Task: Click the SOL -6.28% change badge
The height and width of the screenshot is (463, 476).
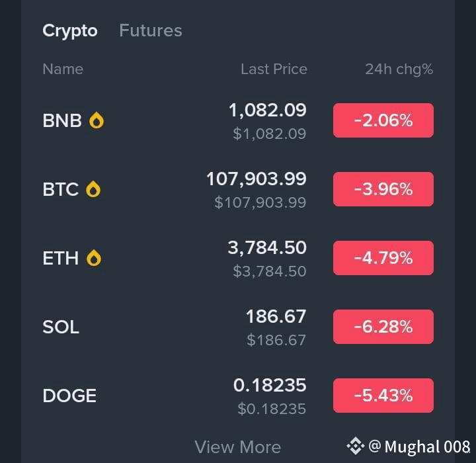Action: tap(383, 327)
